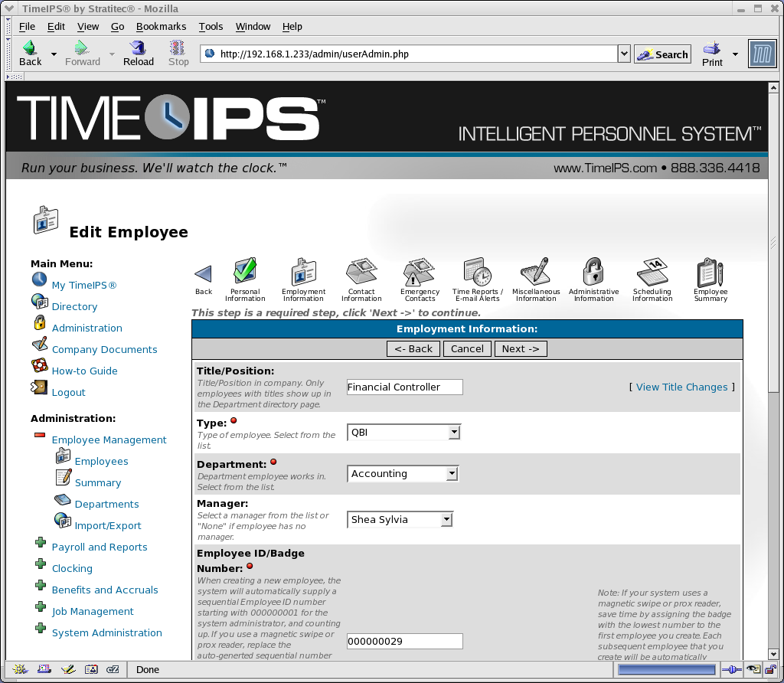Click the browser Back arrow icon
Viewport: 784px width, 683px height.
pyautogui.click(x=30, y=47)
